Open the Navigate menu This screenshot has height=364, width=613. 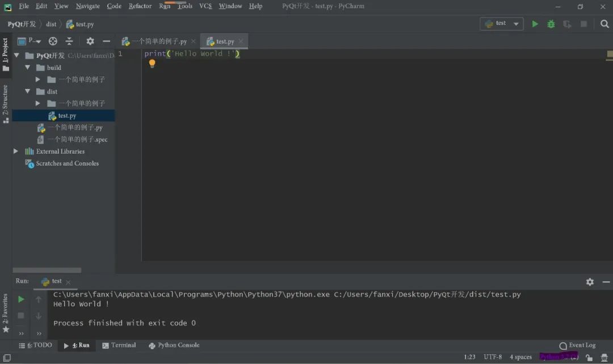(x=87, y=6)
